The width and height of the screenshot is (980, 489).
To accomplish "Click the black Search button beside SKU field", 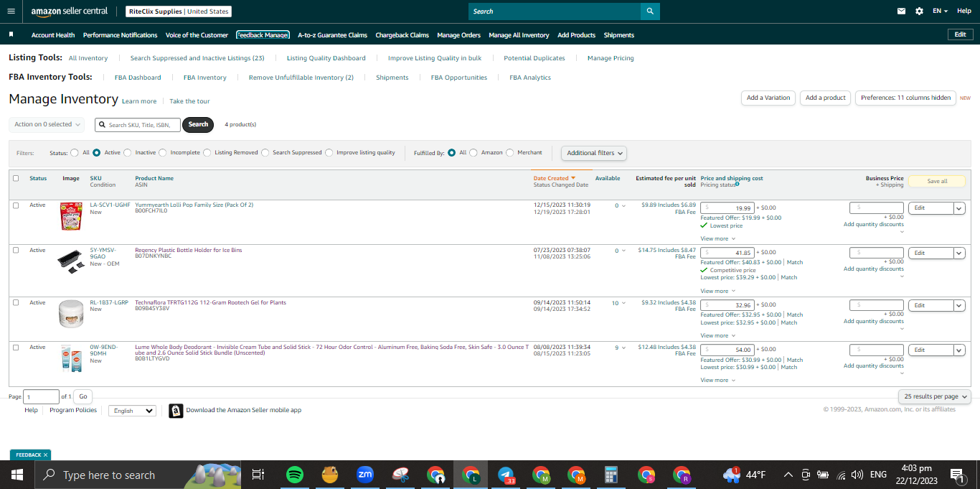I will point(198,124).
